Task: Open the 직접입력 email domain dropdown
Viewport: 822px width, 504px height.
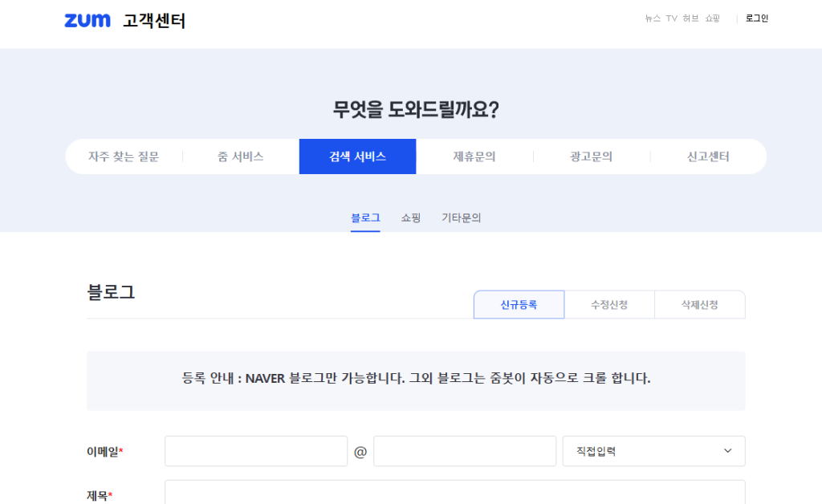Action: [x=653, y=451]
